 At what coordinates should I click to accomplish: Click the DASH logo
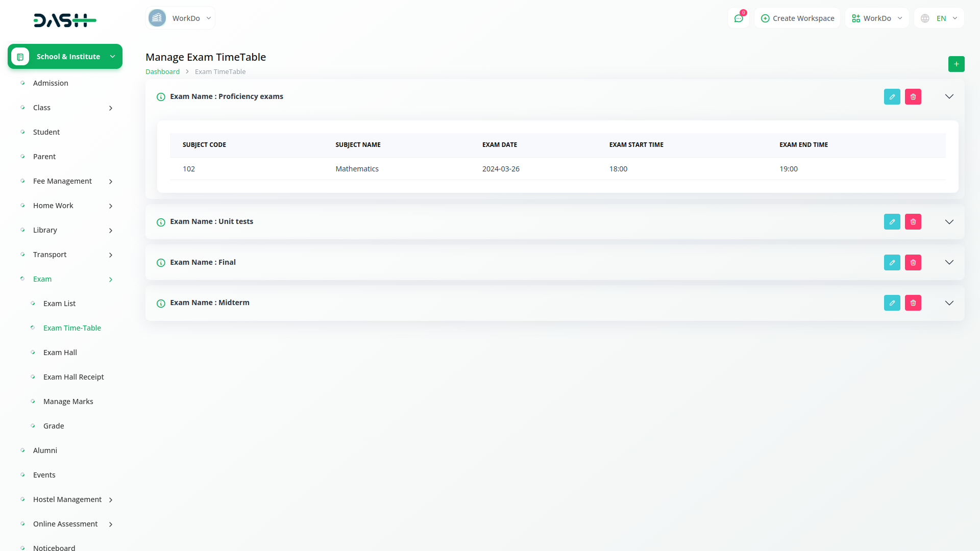(x=65, y=20)
